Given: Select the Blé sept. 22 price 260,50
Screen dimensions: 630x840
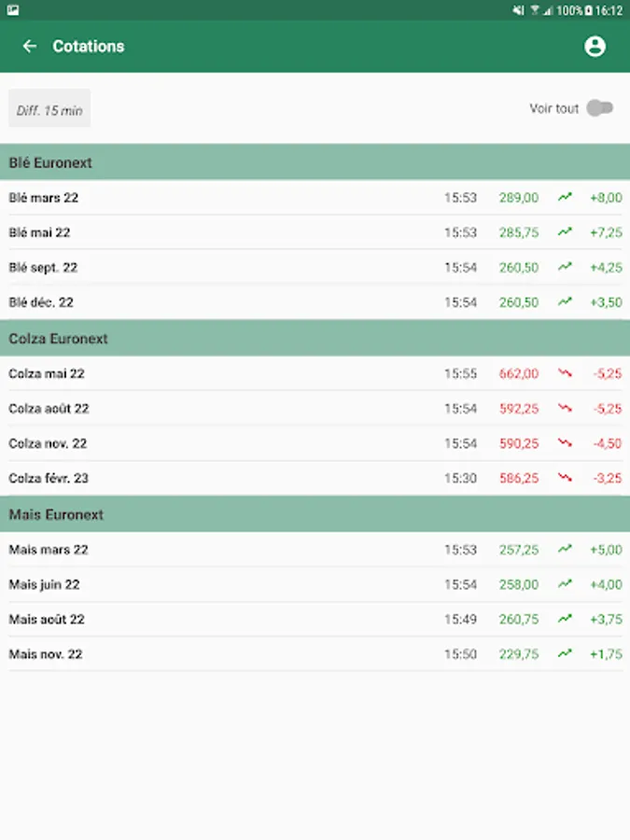Looking at the screenshot, I should pos(519,267).
